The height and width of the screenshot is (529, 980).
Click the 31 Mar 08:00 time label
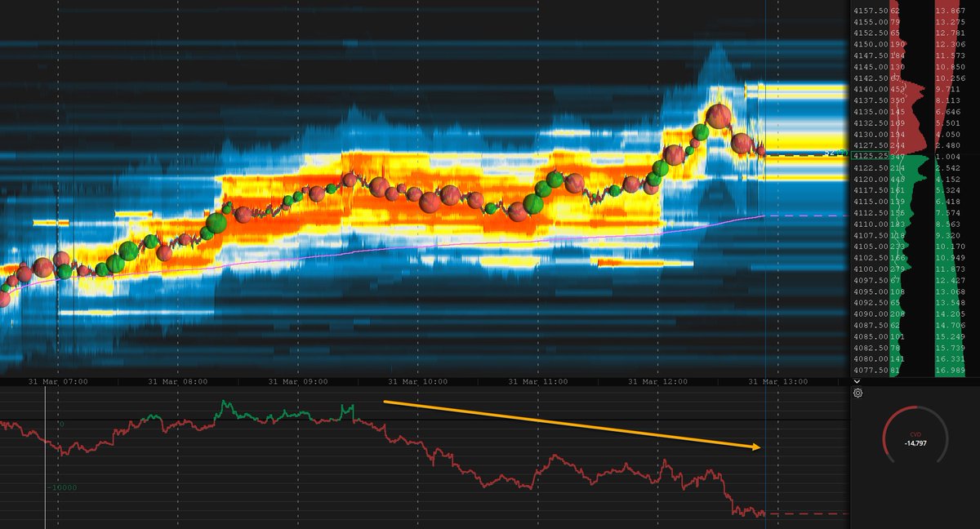pyautogui.click(x=178, y=381)
